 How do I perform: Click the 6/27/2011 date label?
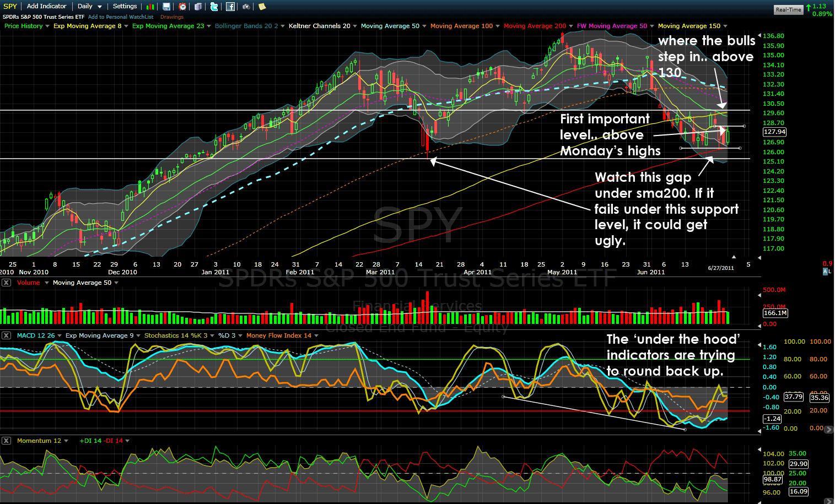click(x=721, y=268)
